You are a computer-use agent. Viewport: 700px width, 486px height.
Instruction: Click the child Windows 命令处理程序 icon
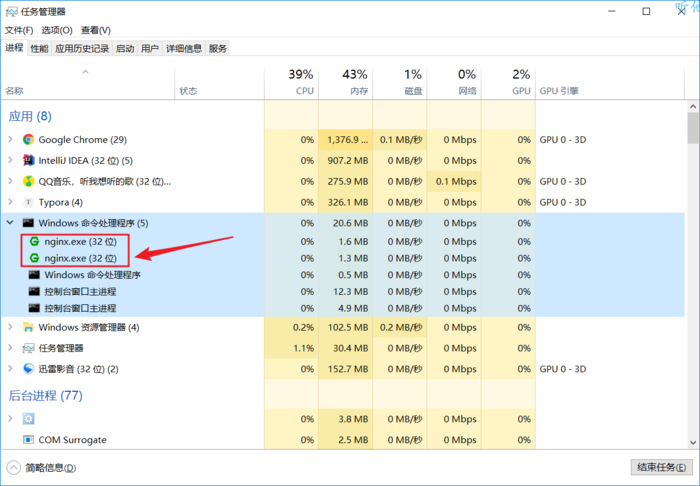coord(34,275)
